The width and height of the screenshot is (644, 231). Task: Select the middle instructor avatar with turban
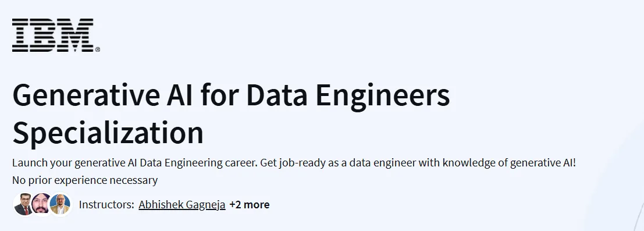tap(42, 204)
